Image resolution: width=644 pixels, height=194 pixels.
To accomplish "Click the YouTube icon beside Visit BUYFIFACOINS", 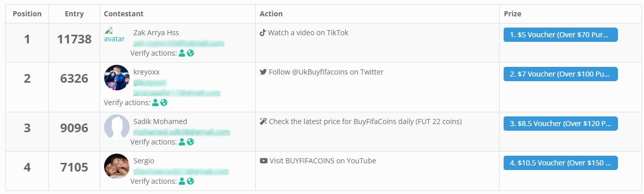I will tap(264, 161).
